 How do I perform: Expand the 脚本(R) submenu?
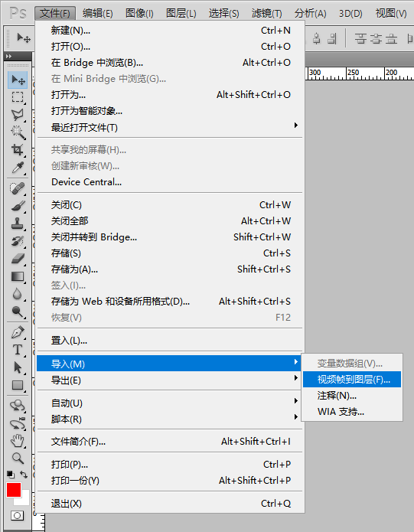pyautogui.click(x=170, y=419)
